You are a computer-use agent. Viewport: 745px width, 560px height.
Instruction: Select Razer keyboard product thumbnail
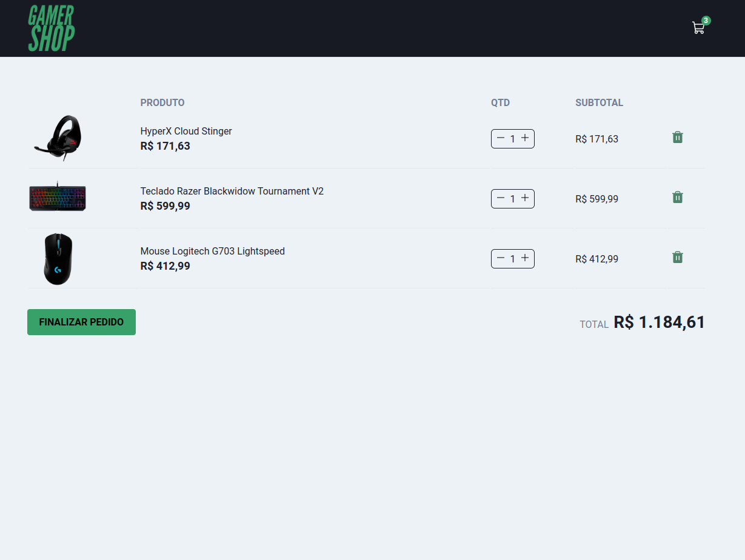58,198
